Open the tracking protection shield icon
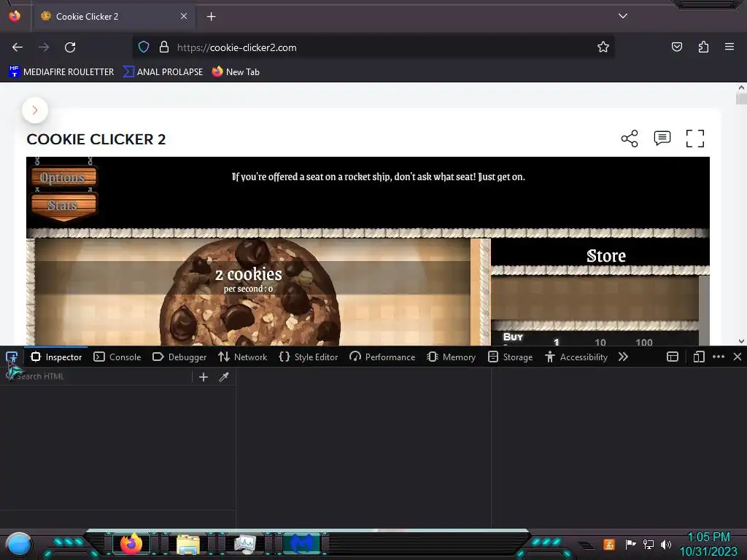Image resolution: width=747 pixels, height=560 pixels. tap(144, 47)
